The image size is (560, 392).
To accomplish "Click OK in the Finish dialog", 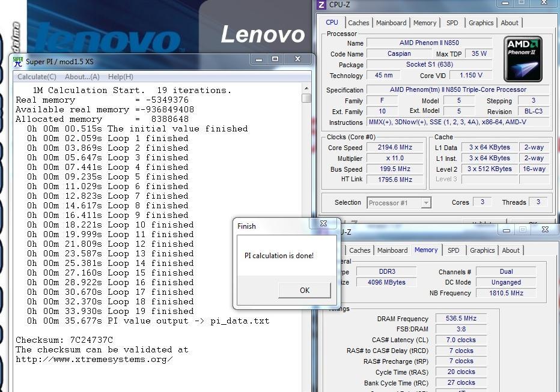I will click(304, 291).
